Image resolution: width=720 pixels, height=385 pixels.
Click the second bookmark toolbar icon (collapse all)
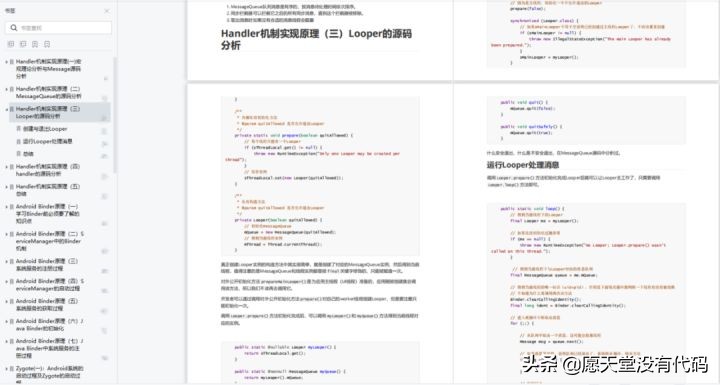pos(23,44)
